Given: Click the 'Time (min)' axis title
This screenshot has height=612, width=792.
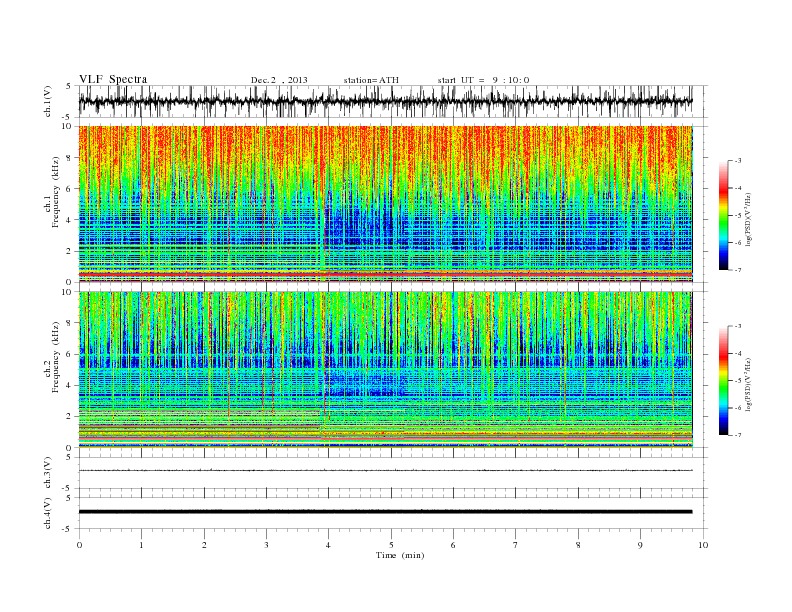Looking at the screenshot, I should pos(400,555).
